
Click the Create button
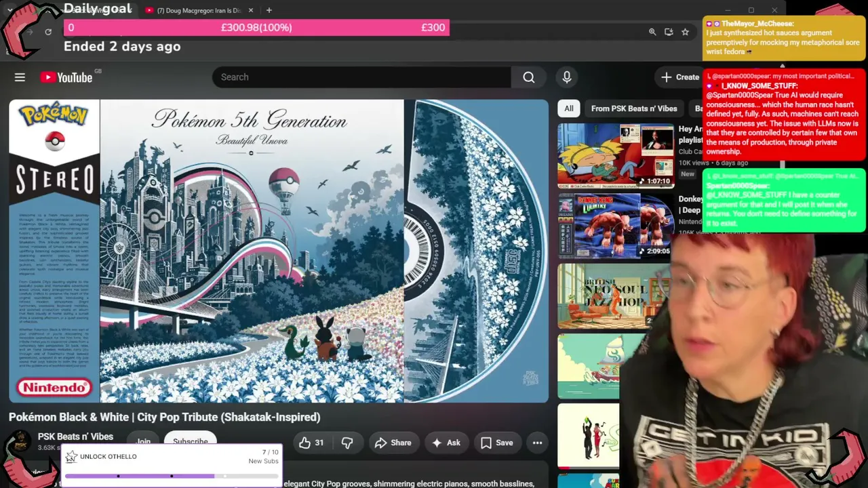(679, 77)
